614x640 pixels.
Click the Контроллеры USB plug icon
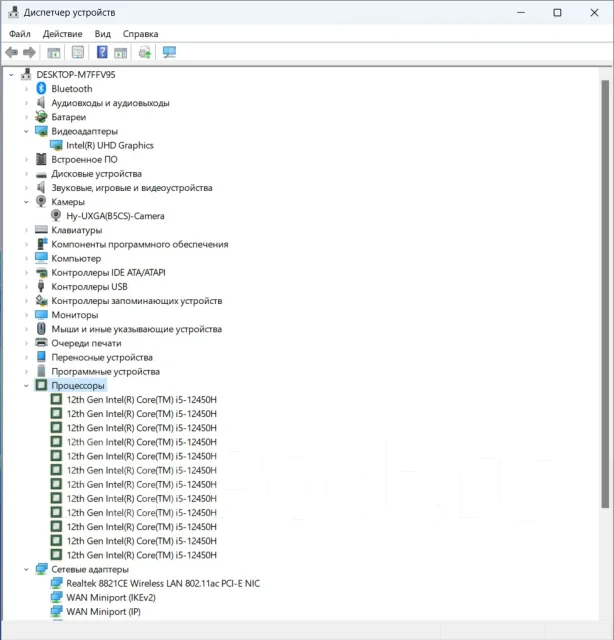tap(41, 286)
